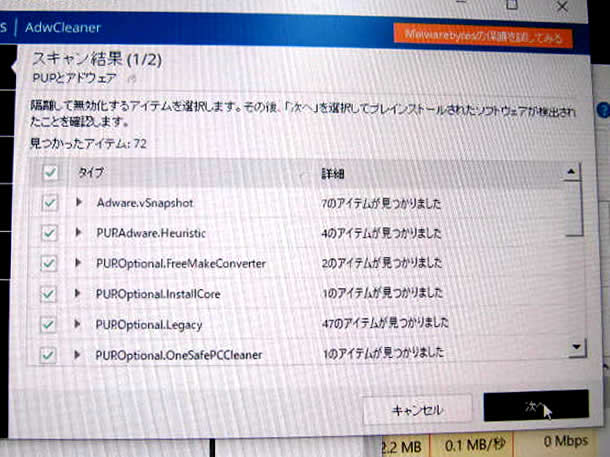
Task: Expand the PUP.Optional.InstallCore row
Action: (78, 293)
